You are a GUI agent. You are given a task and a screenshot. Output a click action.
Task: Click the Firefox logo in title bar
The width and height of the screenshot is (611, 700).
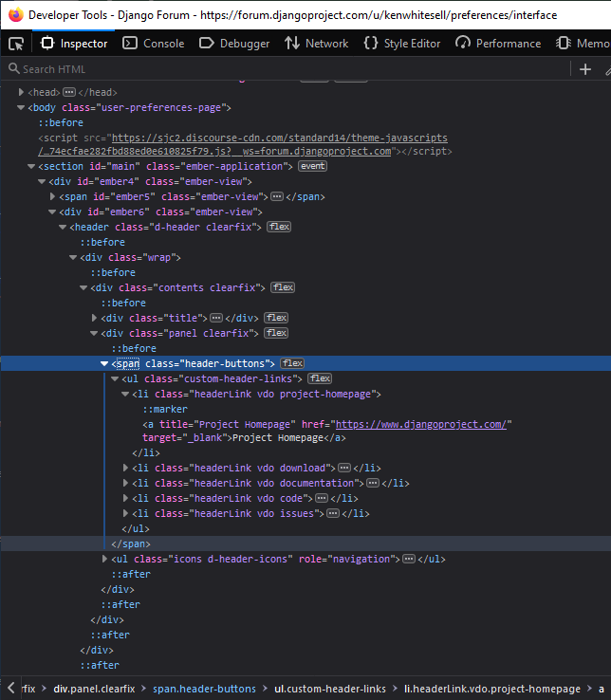[15, 15]
